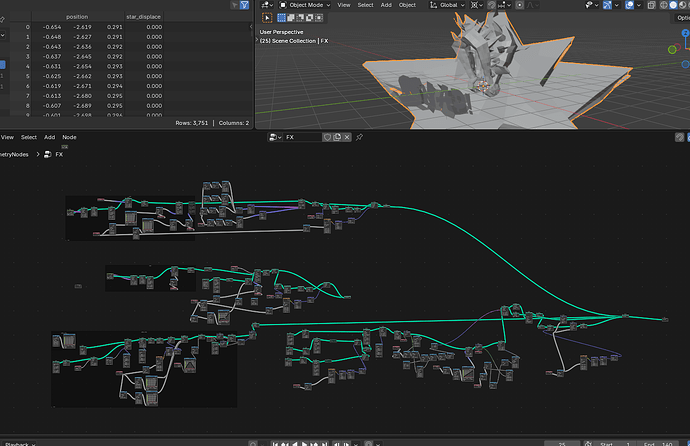Select spreadsheet row 4 index
The width and height of the screenshot is (690, 446).
(x=27, y=66)
